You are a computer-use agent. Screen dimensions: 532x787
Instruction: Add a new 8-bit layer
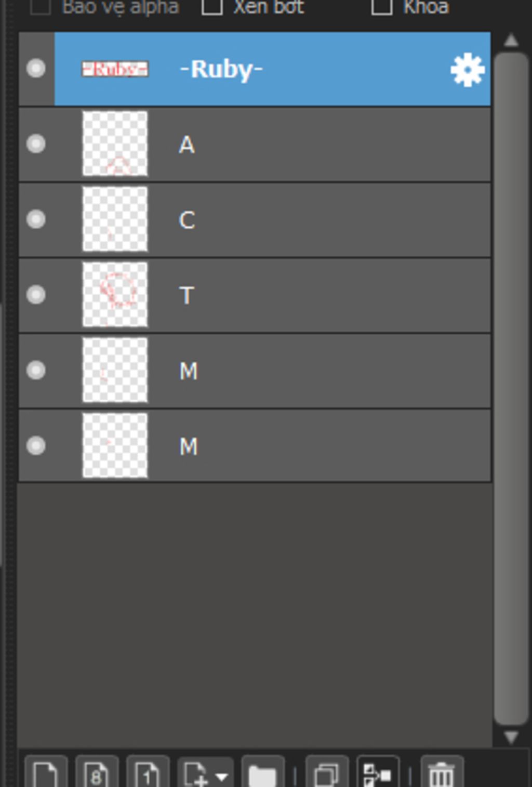97,772
